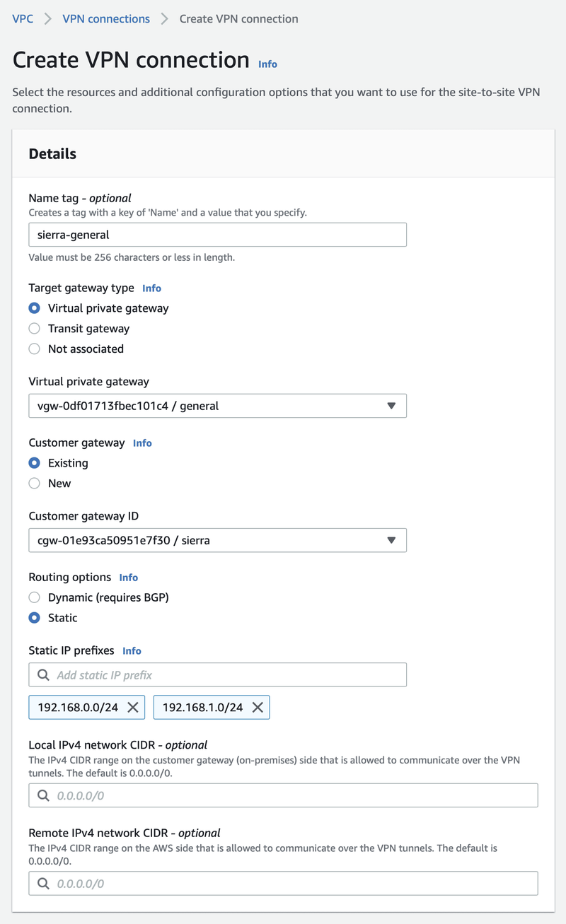The height and width of the screenshot is (924, 566).
Task: Remove the 192.168.0.0/24 prefix tag
Action: (132, 708)
